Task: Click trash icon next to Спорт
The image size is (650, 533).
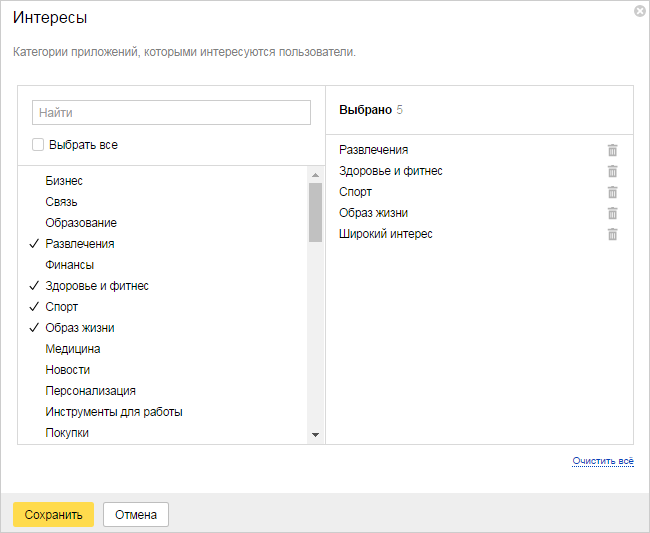Action: point(612,192)
